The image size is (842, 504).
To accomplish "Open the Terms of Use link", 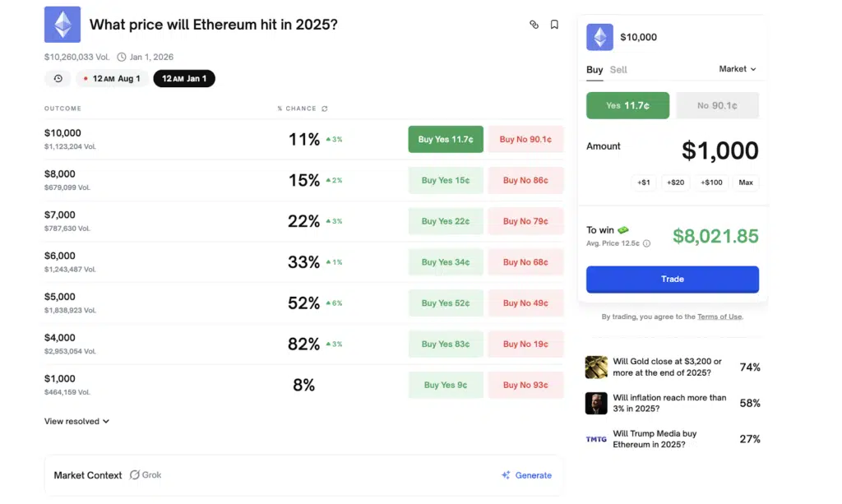I will click(719, 317).
